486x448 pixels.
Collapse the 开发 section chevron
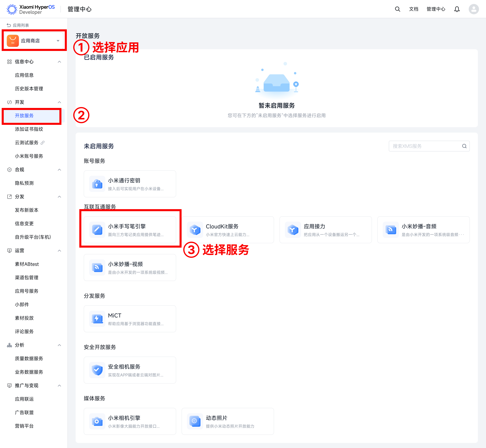tap(59, 102)
